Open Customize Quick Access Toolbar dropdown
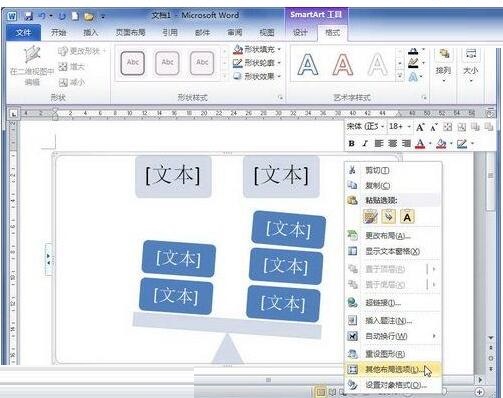The image size is (503, 398). point(103,16)
